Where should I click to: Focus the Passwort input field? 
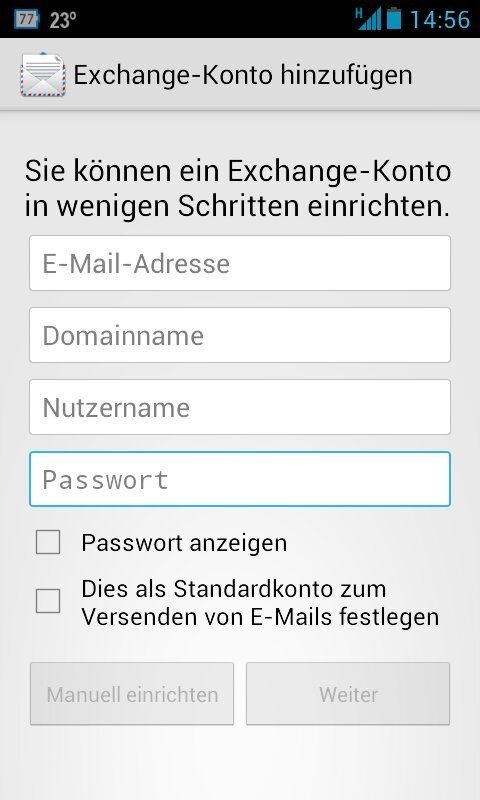pos(240,479)
